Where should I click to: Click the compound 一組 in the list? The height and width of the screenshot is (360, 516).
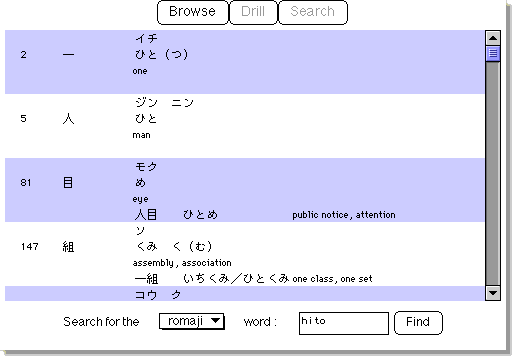(x=146, y=279)
